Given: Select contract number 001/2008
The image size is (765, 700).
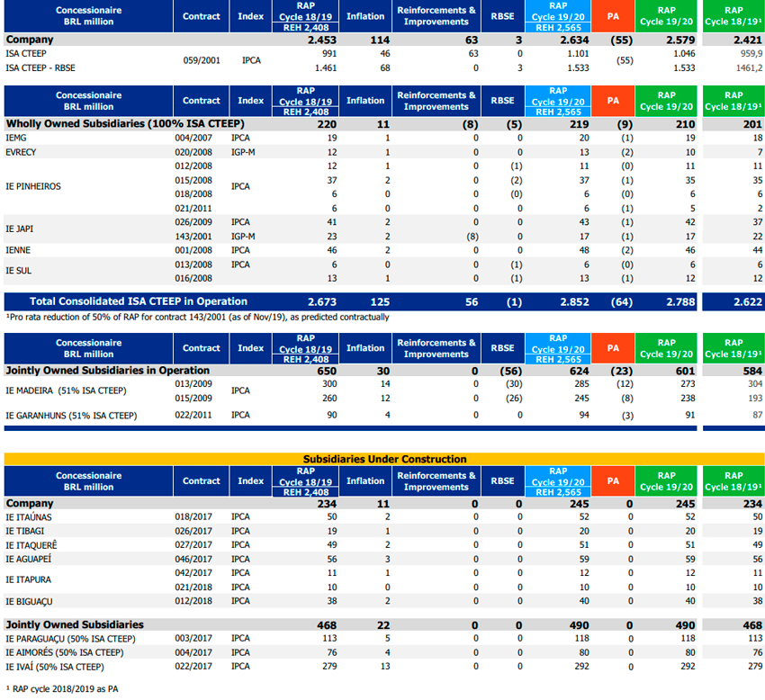Looking at the screenshot, I should [193, 250].
